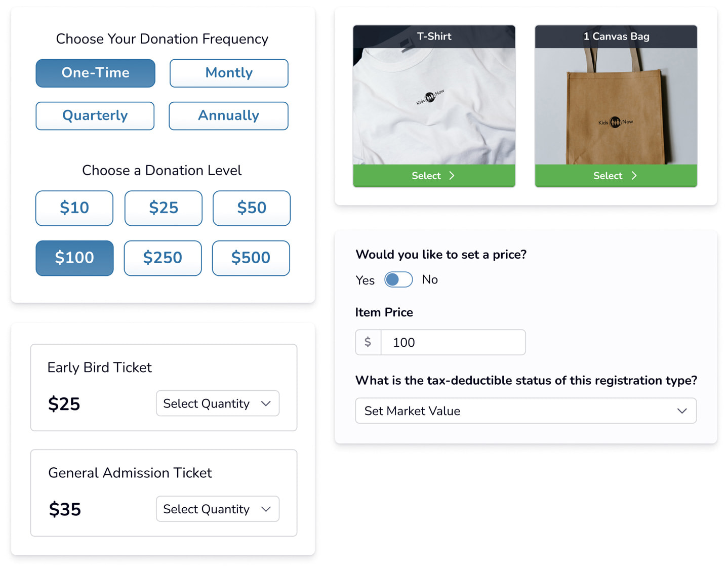The image size is (728, 570).
Task: Expand the Set Market Value dropdown
Action: click(525, 411)
